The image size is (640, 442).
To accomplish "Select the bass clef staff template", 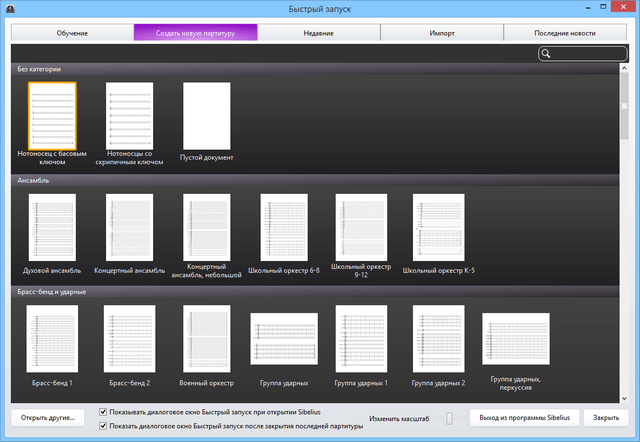I will point(52,114).
